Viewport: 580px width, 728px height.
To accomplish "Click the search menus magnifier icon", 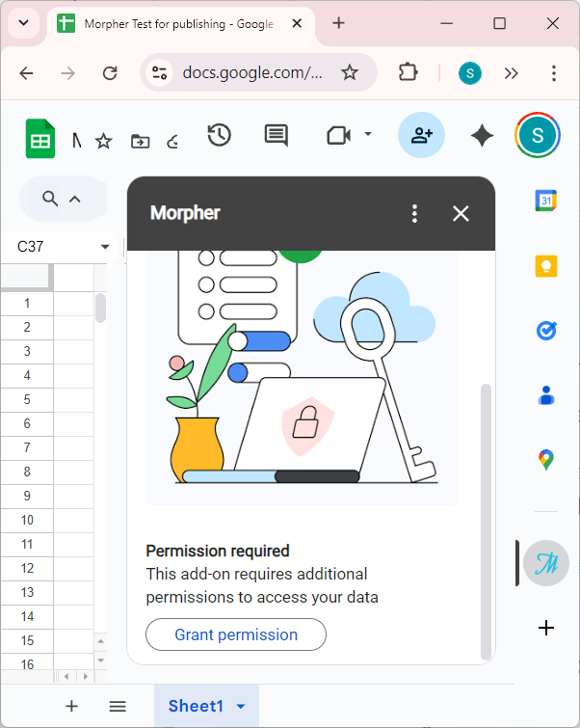I will point(50,199).
